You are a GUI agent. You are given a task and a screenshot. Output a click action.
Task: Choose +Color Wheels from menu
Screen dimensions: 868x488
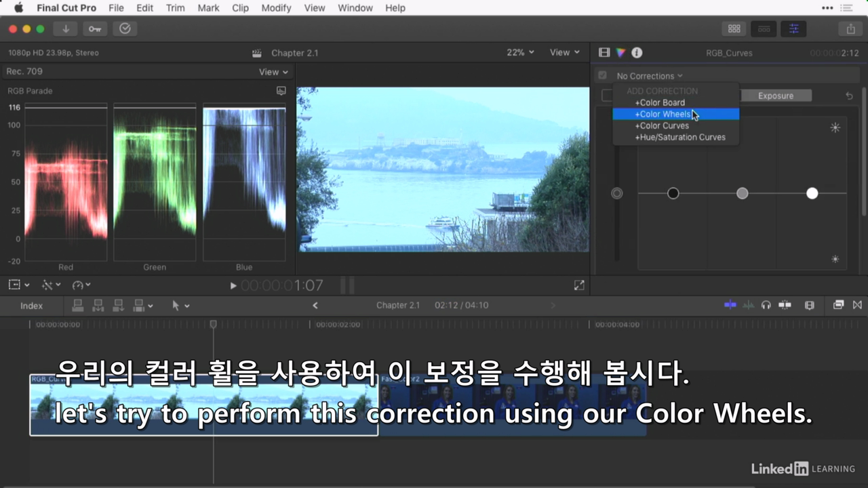(x=675, y=114)
